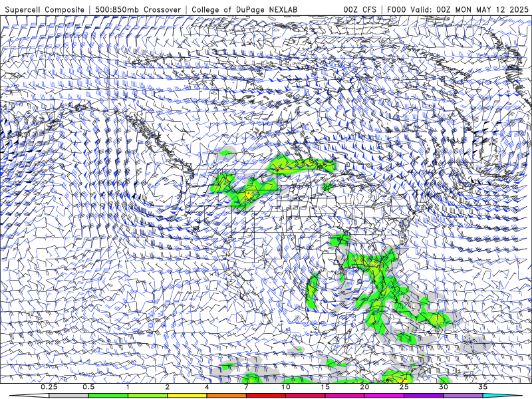Viewport: 532px width, 399px height.
Task: Click the '0.5' color scale label
Action: click(88, 387)
